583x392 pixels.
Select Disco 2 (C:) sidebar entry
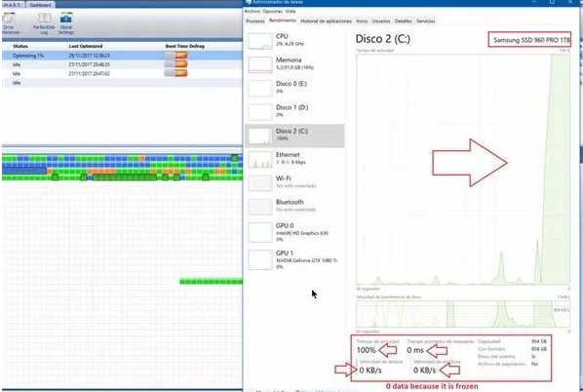click(294, 136)
